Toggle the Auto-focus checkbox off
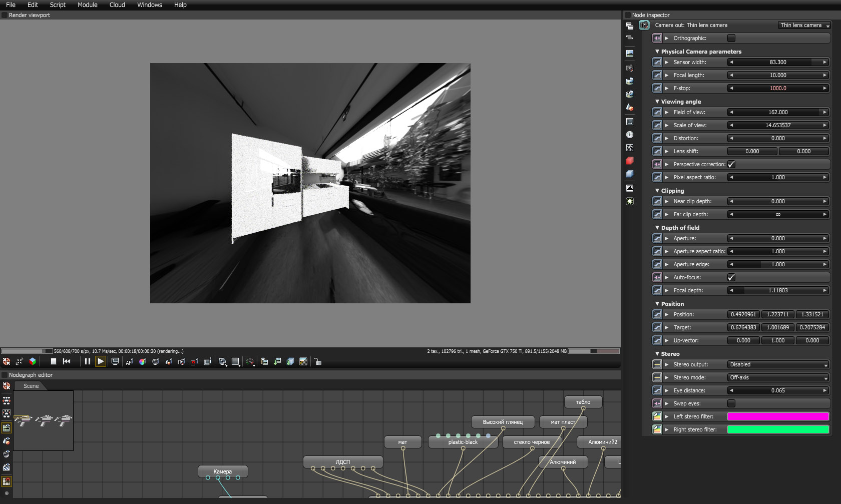 click(731, 277)
